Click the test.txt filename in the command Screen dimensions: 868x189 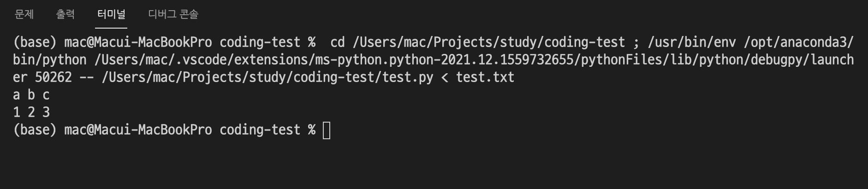coord(485,77)
